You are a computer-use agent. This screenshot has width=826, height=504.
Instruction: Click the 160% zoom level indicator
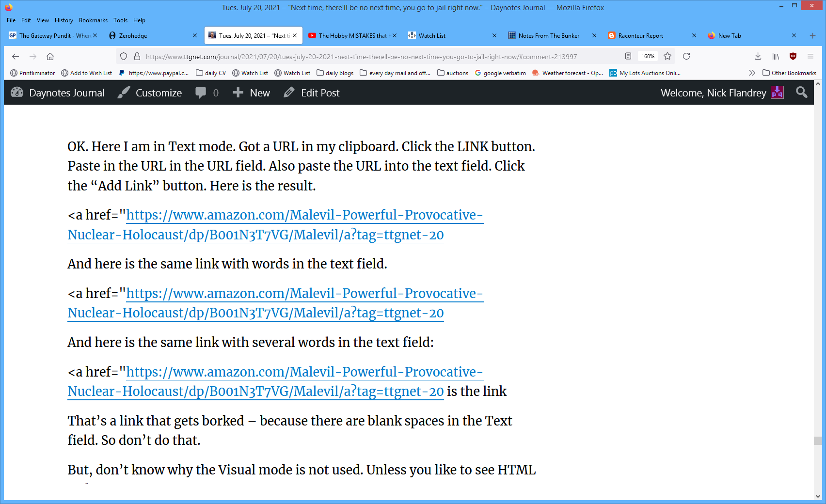(648, 56)
